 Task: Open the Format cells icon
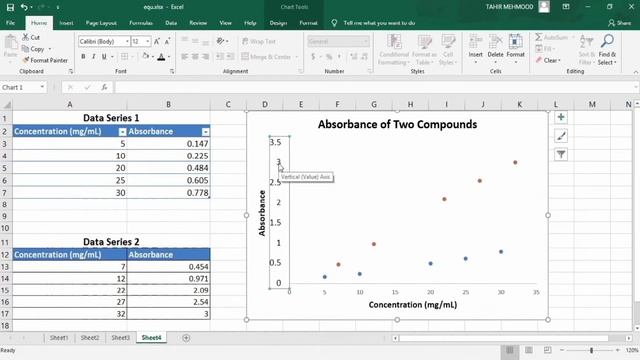point(515,42)
